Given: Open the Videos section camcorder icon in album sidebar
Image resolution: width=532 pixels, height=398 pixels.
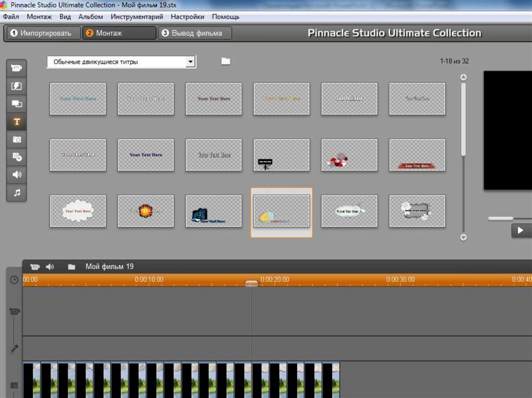Looking at the screenshot, I should pyautogui.click(x=17, y=68).
